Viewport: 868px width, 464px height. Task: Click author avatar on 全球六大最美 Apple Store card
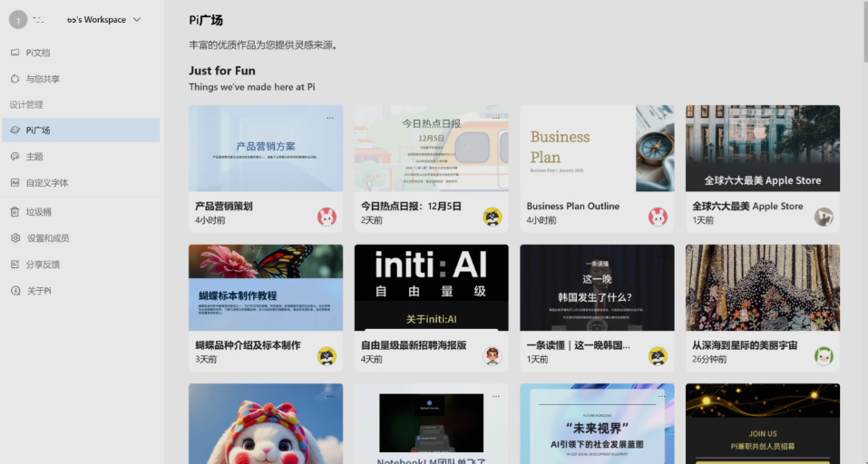point(824,217)
